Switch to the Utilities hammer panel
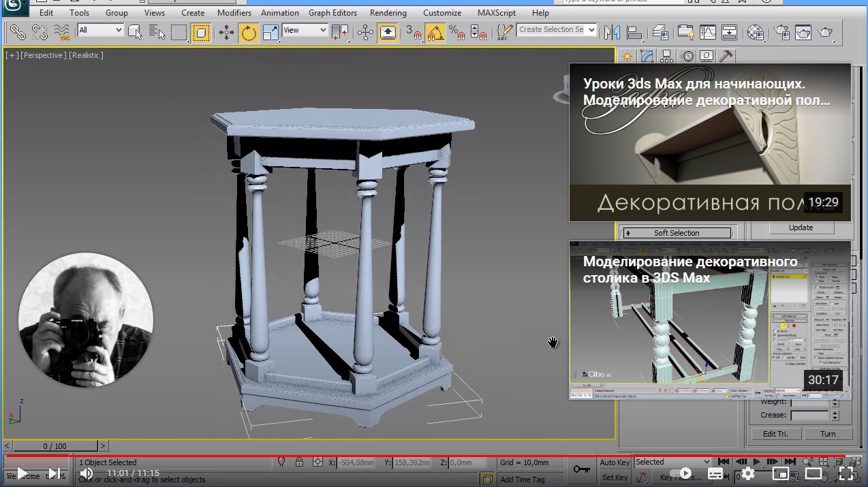This screenshot has width=868, height=487. click(x=727, y=56)
